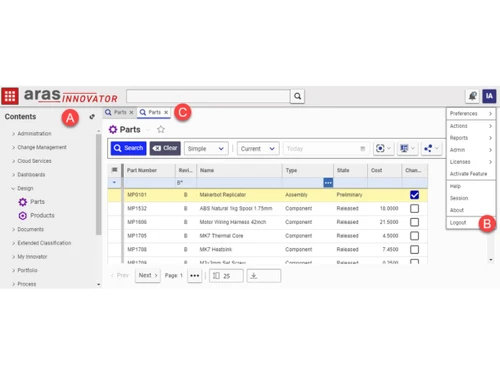Open Preferences submenu
500x375 pixels.
coord(471,114)
